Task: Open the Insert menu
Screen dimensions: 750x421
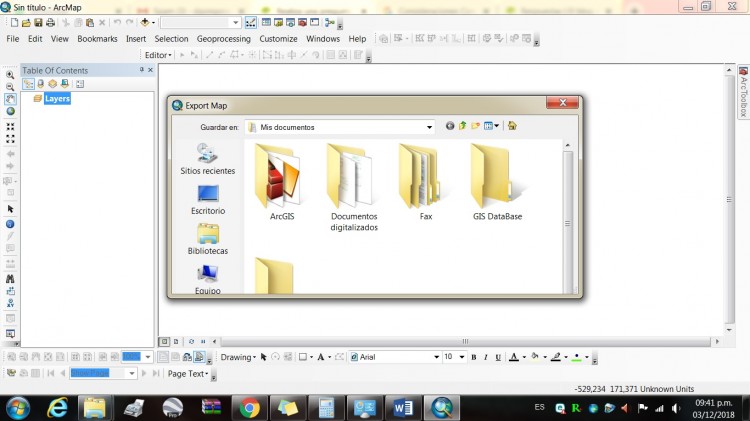Action: pos(136,39)
